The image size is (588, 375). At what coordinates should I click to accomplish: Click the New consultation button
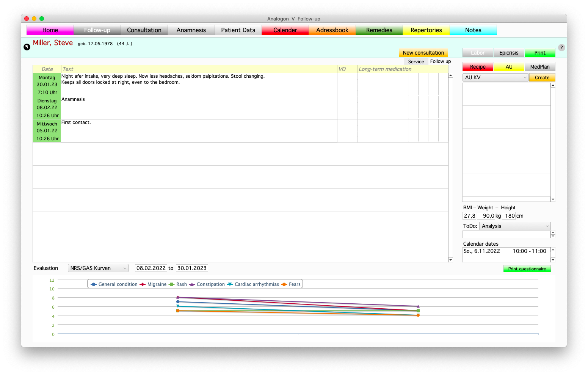(x=423, y=53)
